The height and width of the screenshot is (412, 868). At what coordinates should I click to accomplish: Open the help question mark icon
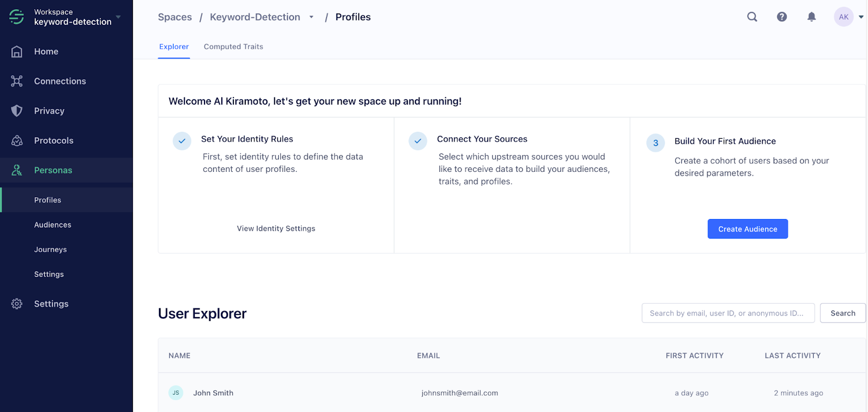click(x=782, y=17)
